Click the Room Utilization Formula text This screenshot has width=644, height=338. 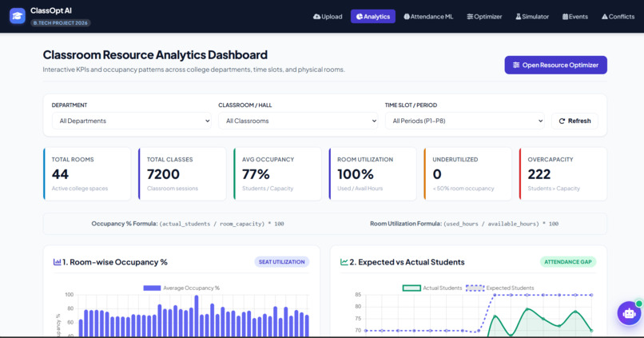tap(464, 224)
